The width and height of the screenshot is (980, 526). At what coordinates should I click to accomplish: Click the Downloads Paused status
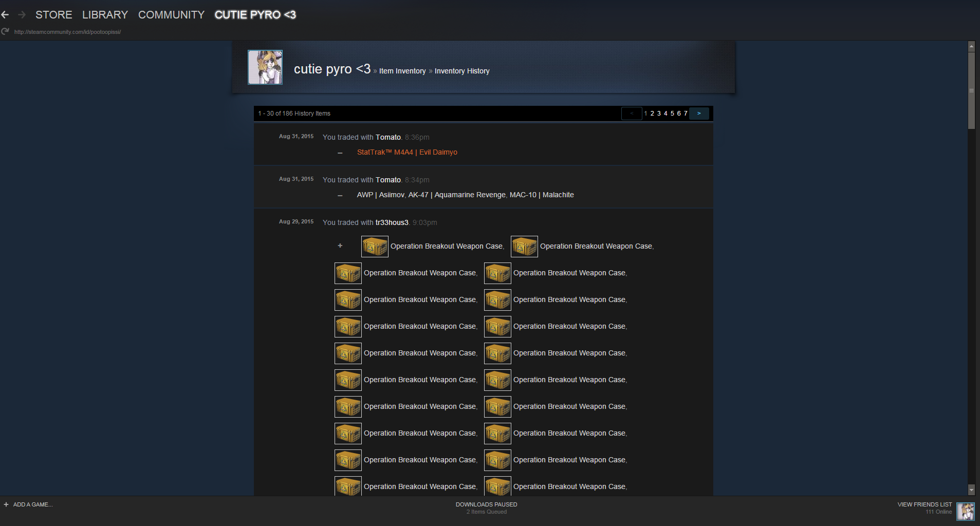(486, 504)
